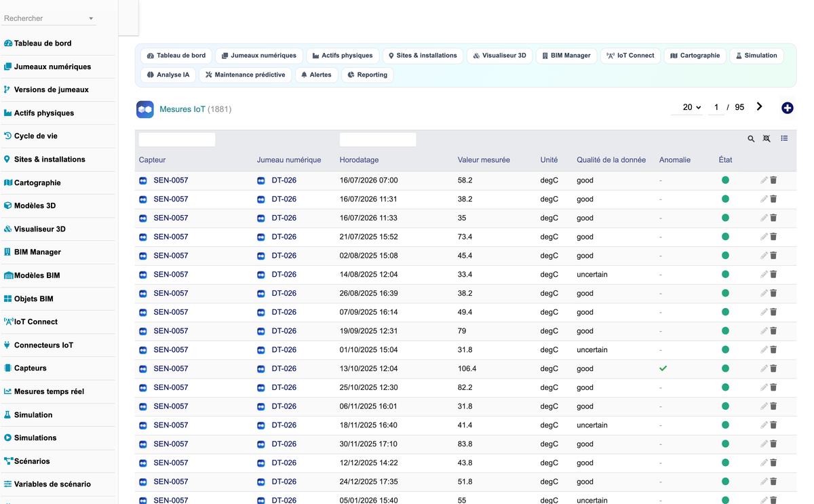814x504 pixels.
Task: Open the Visualiseur 3D top tab
Action: click(x=499, y=56)
